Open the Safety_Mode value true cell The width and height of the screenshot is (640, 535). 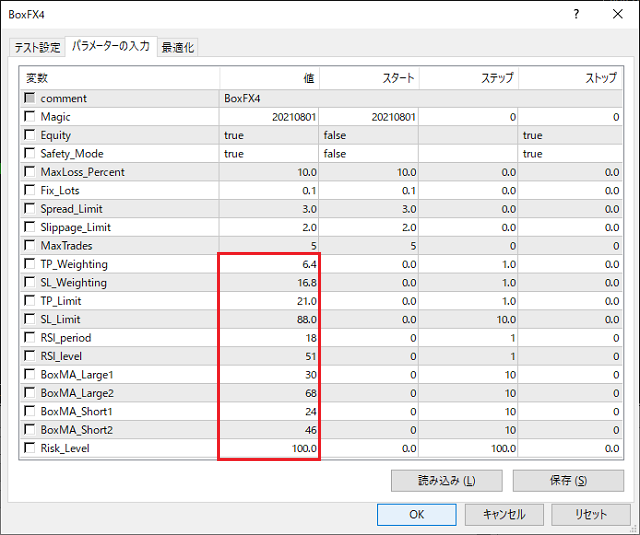coord(269,153)
